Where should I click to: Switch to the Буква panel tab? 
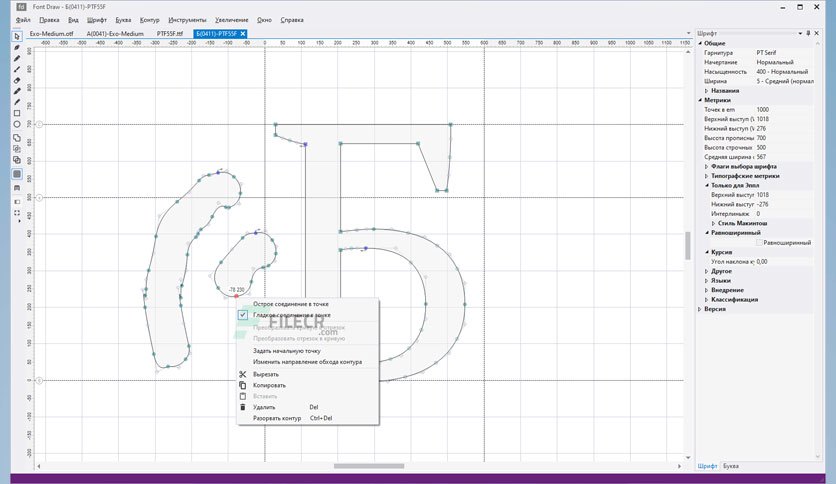(730, 466)
